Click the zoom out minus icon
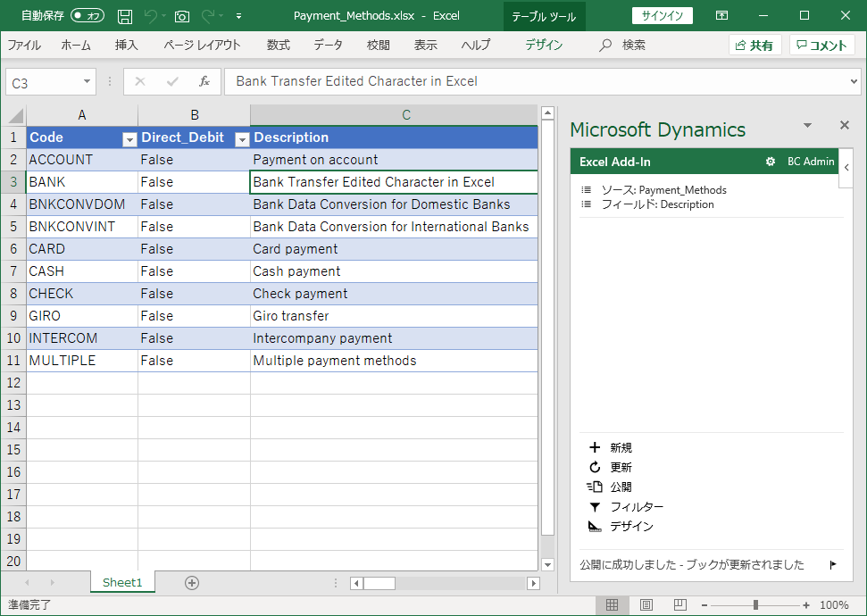 [x=704, y=605]
